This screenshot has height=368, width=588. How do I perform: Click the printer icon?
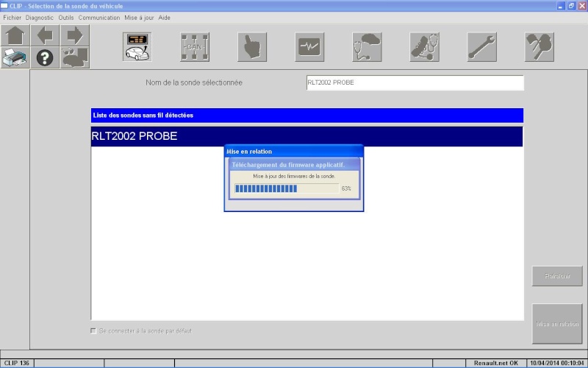15,57
